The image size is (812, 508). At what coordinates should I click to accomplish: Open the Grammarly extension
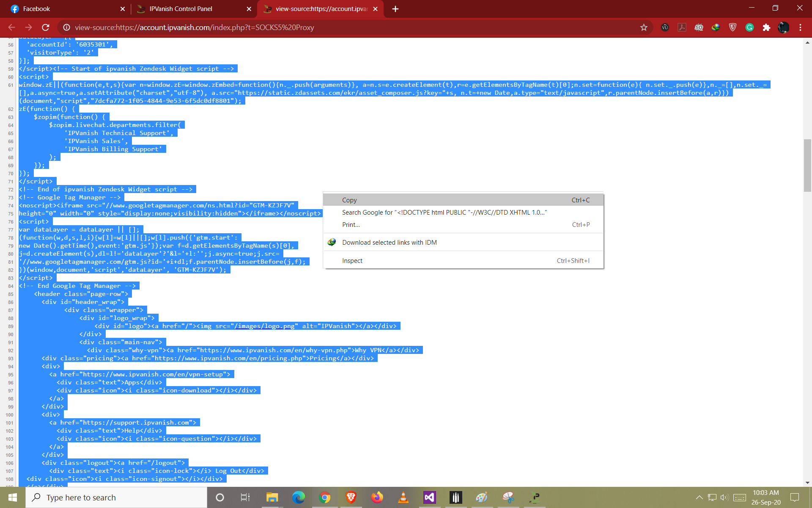pos(749,28)
